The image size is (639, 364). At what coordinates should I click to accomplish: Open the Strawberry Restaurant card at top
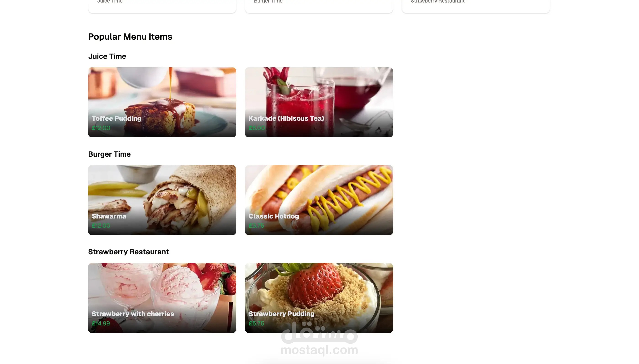click(x=476, y=5)
